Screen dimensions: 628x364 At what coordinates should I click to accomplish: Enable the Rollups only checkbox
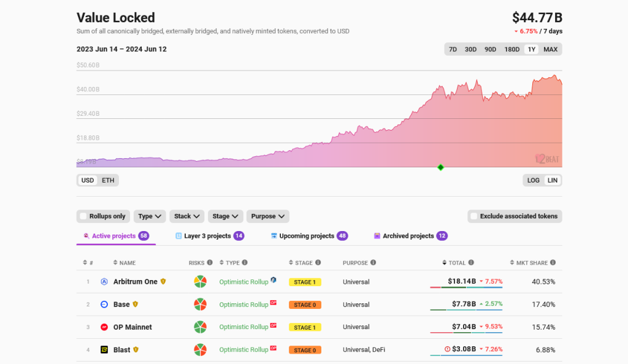point(83,216)
